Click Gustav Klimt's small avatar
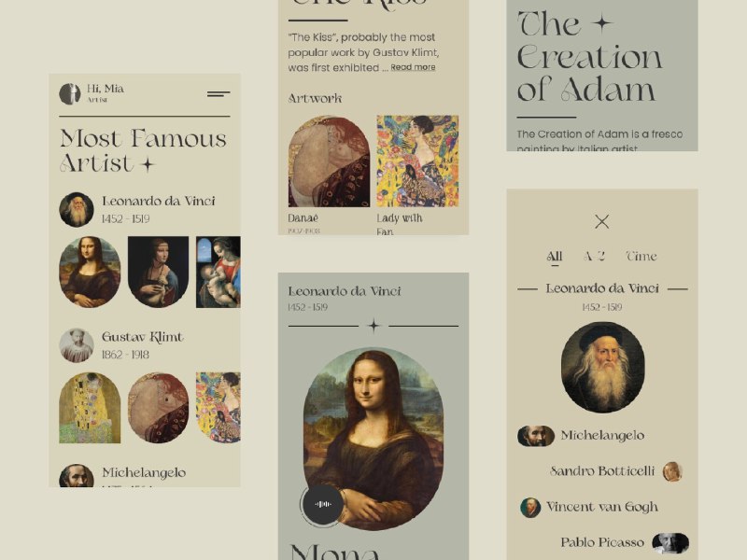 click(x=77, y=345)
